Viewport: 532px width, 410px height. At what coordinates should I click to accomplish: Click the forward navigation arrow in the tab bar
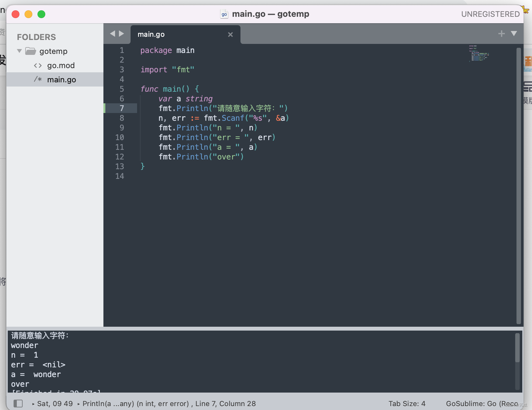pyautogui.click(x=122, y=33)
